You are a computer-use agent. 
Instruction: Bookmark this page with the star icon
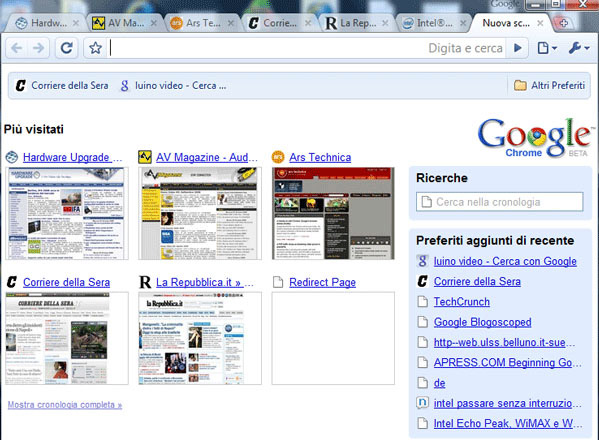coord(95,48)
